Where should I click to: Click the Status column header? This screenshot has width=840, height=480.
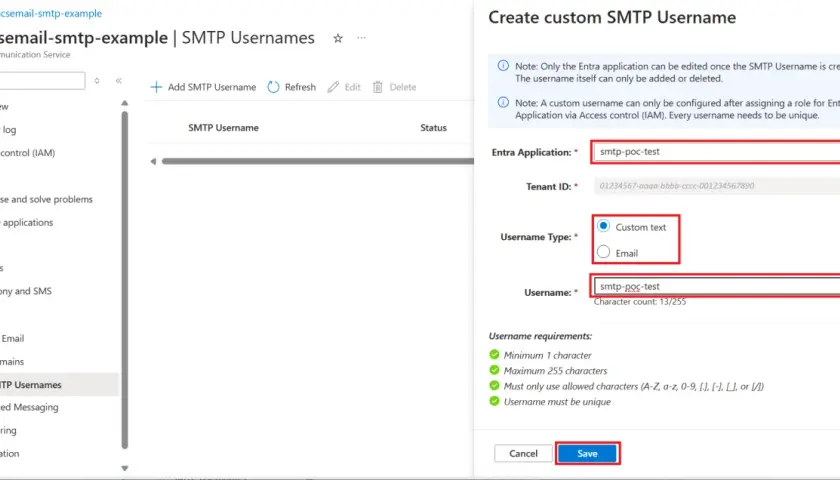coord(433,128)
